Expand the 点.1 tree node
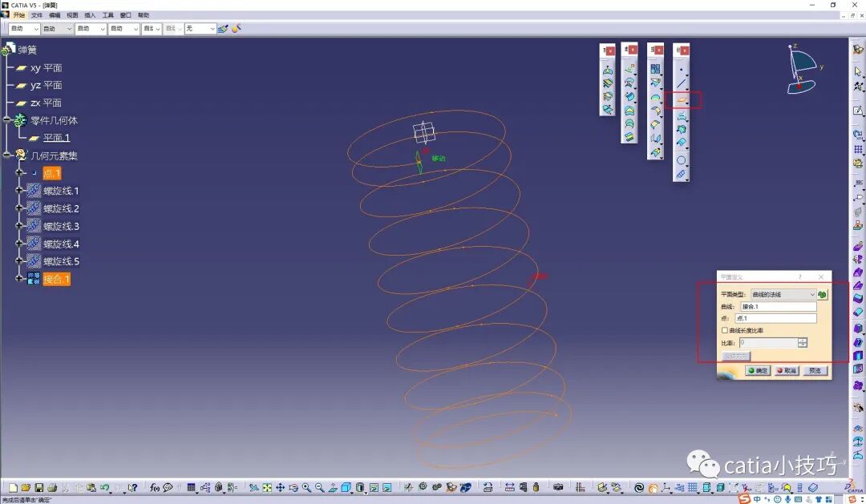Viewport: 866px width, 504px height. [19, 173]
